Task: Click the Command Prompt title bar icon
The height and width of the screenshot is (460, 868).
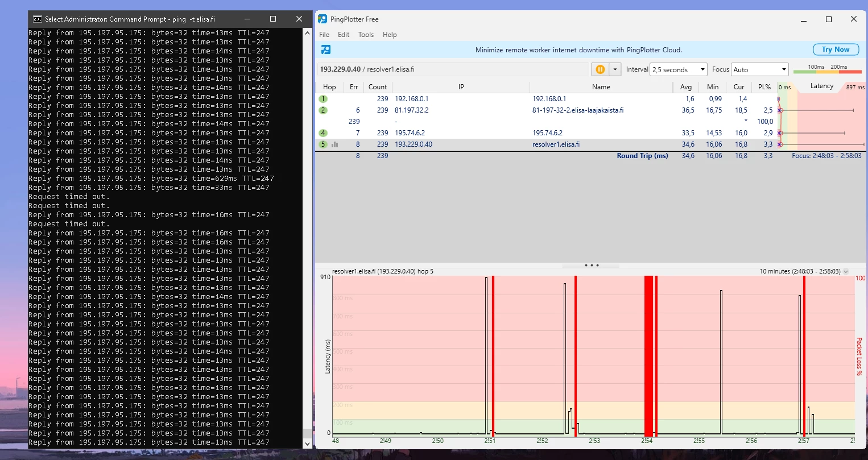Action: (x=38, y=19)
